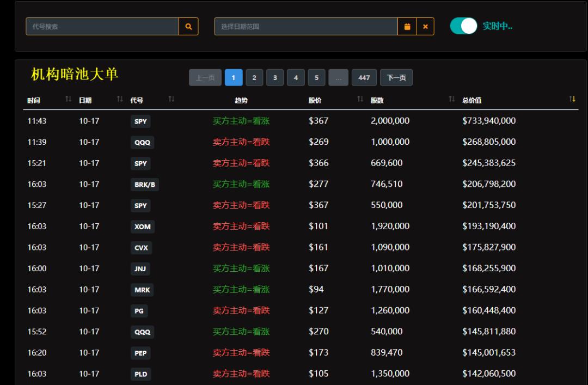Click total value $733,940,000
The image size is (588, 385).
489,121
